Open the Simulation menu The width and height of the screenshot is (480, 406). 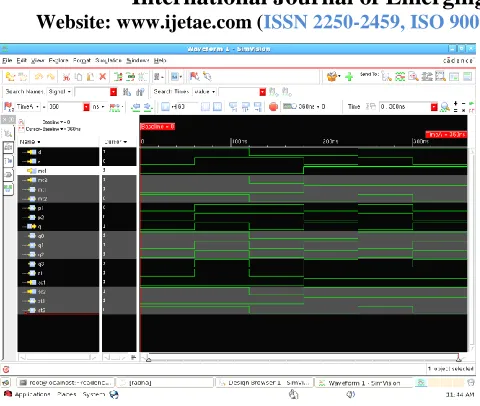coord(108,60)
